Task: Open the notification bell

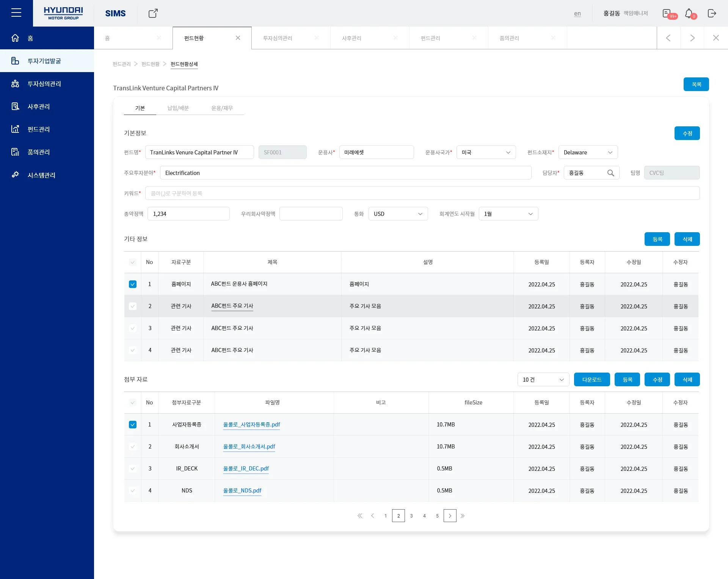Action: click(690, 14)
